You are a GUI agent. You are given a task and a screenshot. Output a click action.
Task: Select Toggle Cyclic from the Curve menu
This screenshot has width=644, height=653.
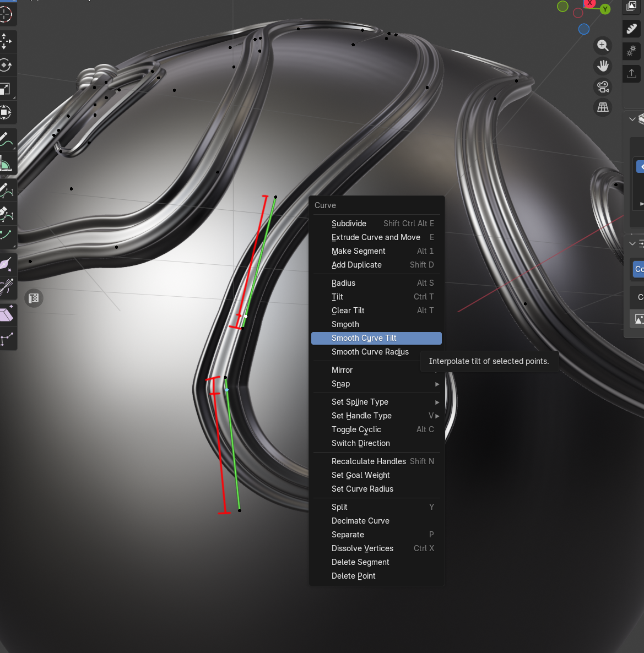pos(377,429)
